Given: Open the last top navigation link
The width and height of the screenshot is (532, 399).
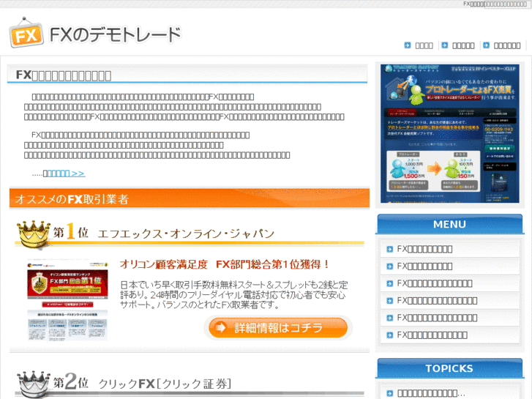Looking at the screenshot, I should click(x=507, y=45).
